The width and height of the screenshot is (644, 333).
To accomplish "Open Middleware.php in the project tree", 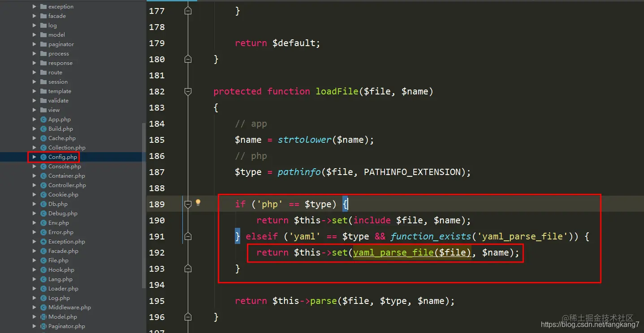I will tap(69, 307).
